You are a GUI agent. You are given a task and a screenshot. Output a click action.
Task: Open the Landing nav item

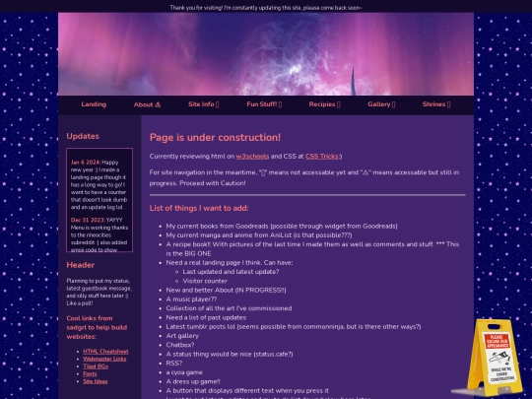coord(94,104)
